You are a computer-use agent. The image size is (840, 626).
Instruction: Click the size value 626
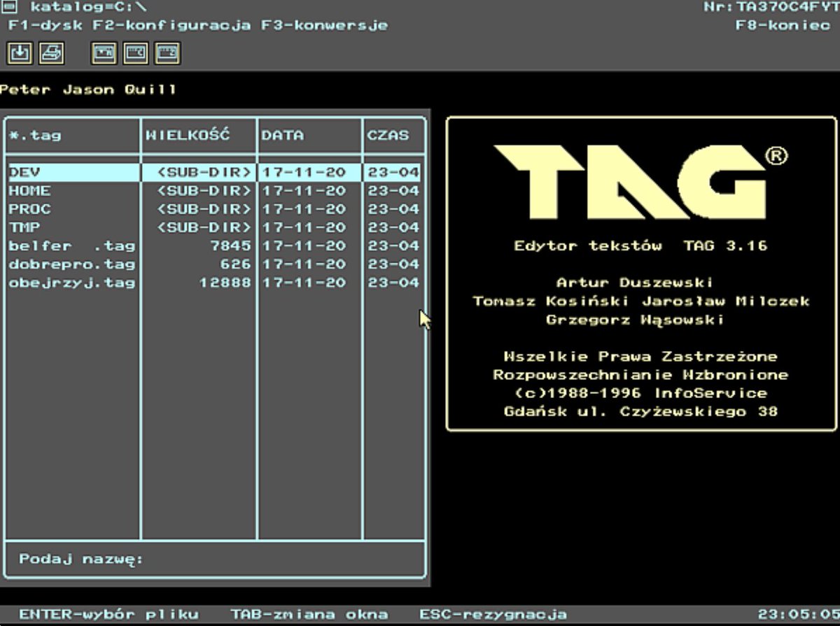(x=234, y=264)
